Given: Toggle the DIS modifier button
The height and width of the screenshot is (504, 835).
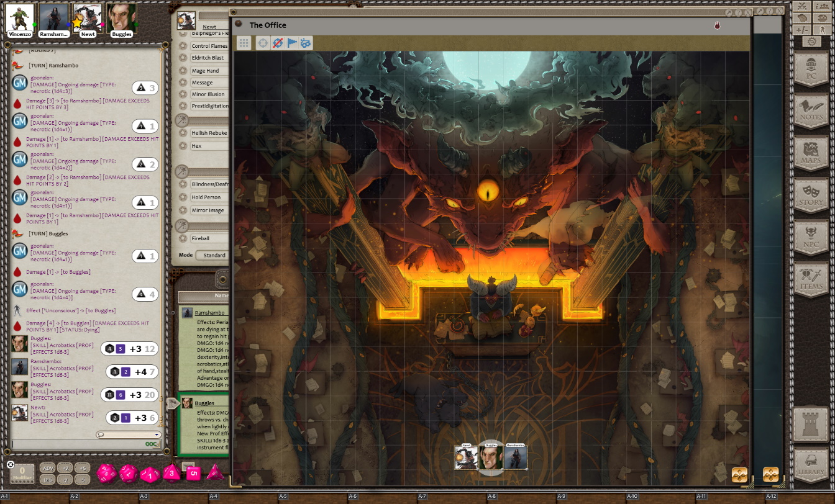Looking at the screenshot, I should [47, 479].
